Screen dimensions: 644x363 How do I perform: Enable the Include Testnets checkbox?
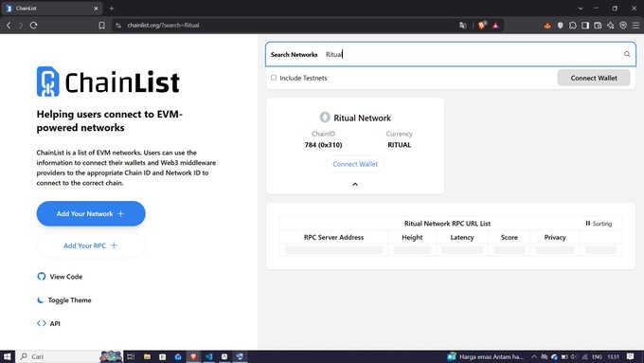coord(274,78)
